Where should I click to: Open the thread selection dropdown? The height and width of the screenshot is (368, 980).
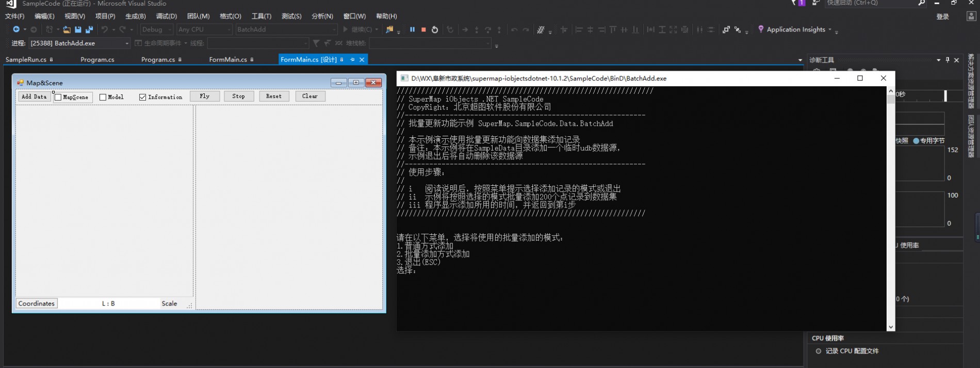(x=258, y=43)
